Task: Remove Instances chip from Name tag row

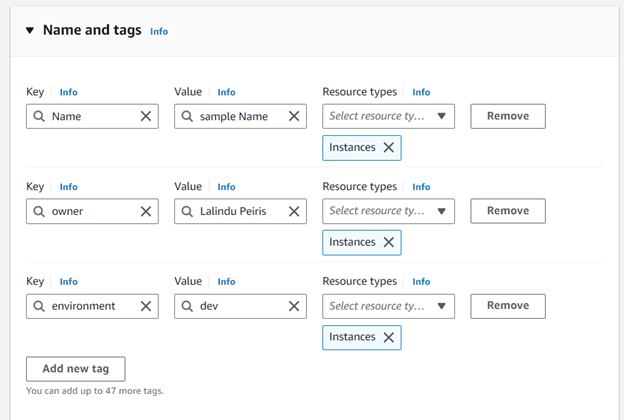Action: (389, 148)
